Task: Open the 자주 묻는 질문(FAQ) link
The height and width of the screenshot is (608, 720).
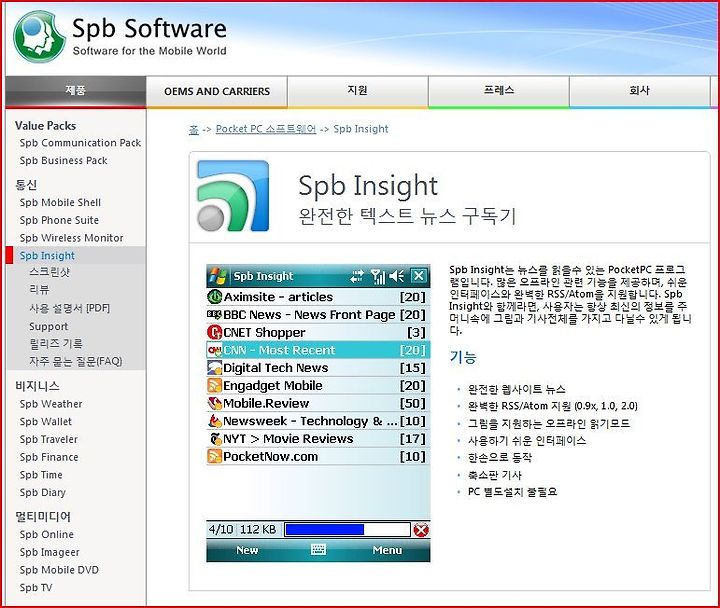Action: (76, 361)
